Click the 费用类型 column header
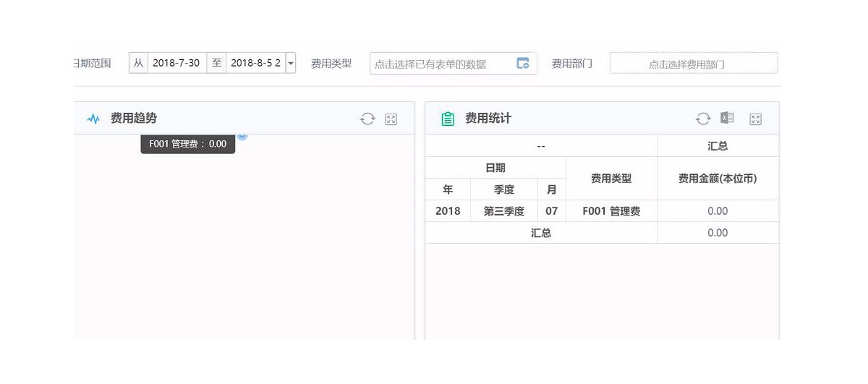Screen dimensions: 868x384 click(x=611, y=179)
